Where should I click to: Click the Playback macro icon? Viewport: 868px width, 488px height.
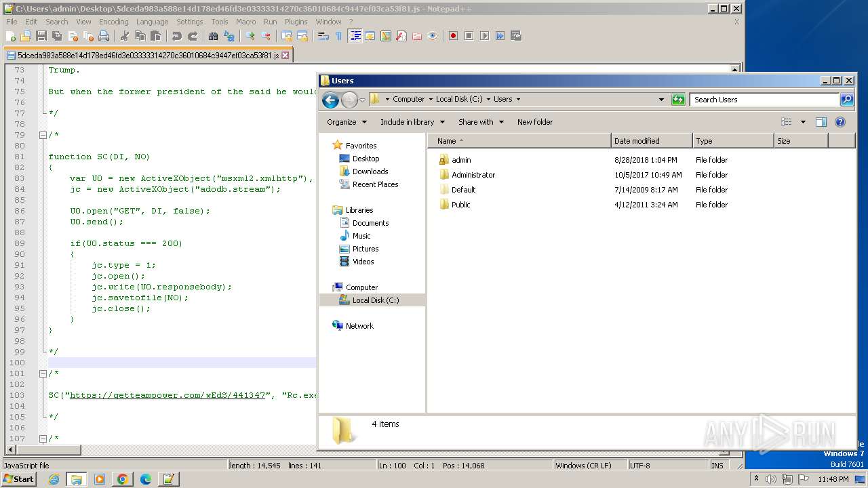(x=484, y=36)
